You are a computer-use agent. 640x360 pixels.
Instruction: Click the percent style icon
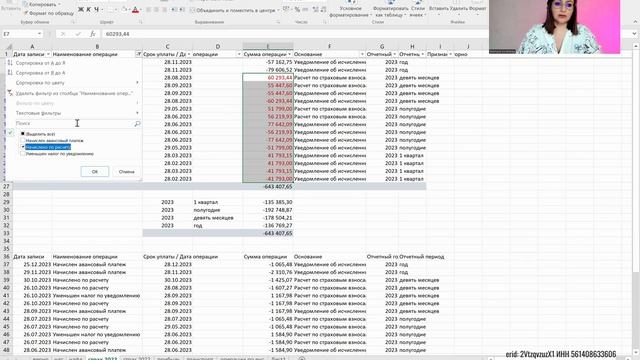(x=297, y=9)
